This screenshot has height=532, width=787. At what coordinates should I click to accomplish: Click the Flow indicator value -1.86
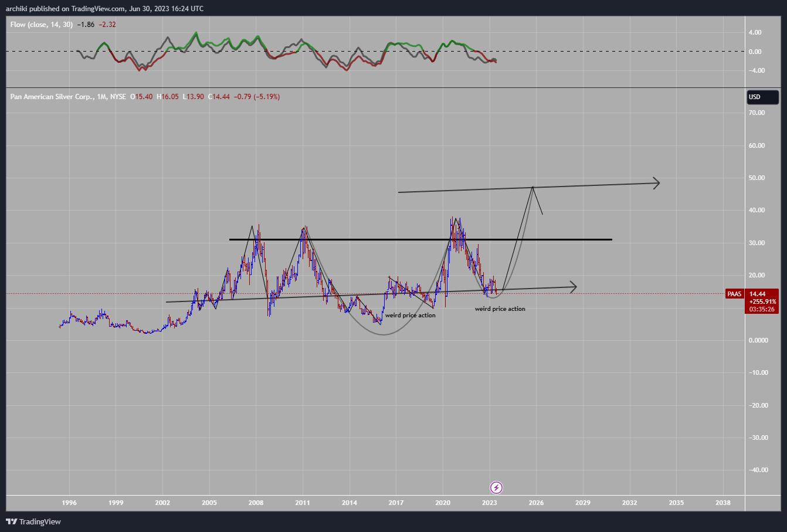(86, 25)
